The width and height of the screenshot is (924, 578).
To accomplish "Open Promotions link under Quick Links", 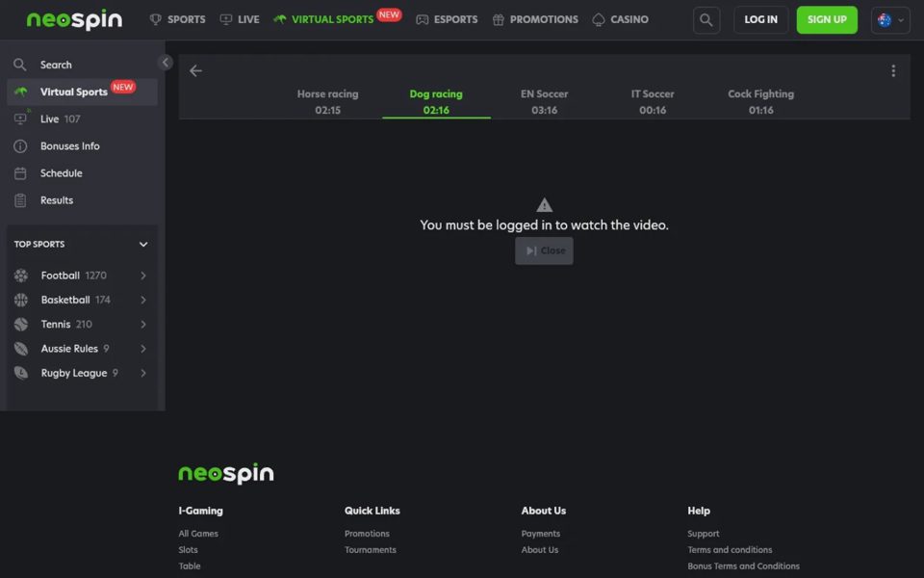I will [367, 533].
